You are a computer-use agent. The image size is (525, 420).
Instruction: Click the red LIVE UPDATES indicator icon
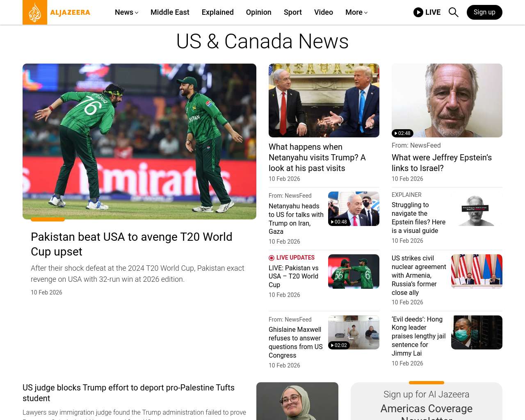click(x=272, y=258)
